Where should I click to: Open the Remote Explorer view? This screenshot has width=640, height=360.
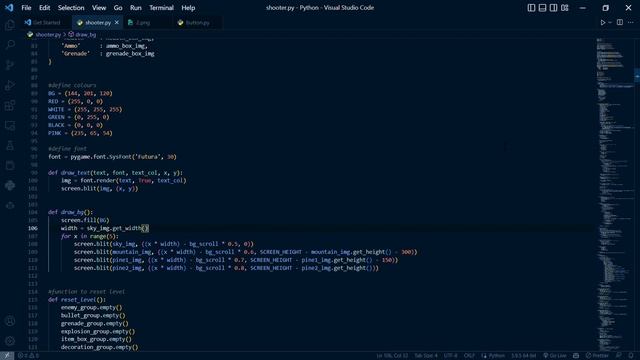click(10, 125)
